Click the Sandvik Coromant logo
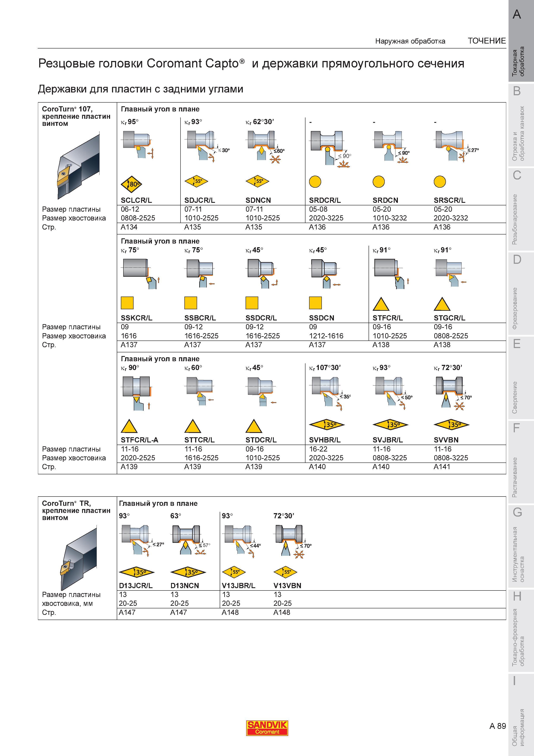 point(267,728)
